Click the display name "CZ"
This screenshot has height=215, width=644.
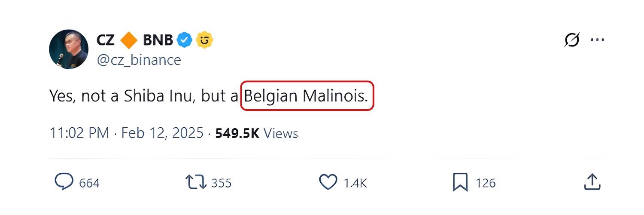[x=106, y=40]
